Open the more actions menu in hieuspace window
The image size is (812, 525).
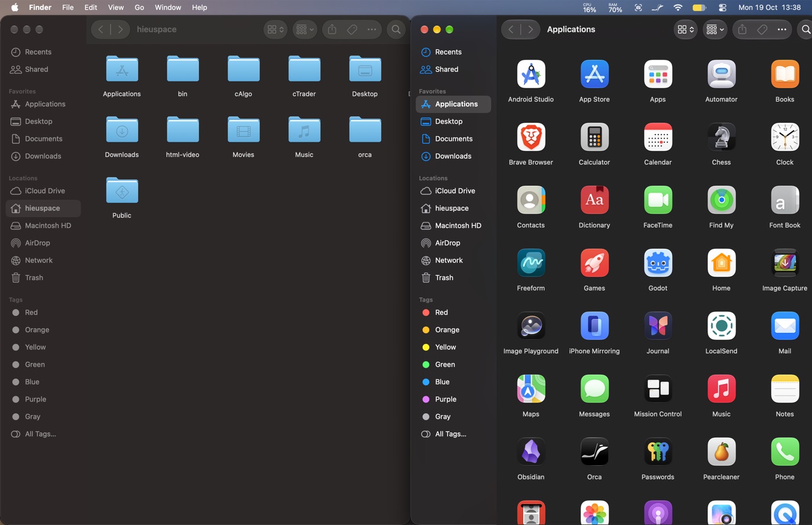coord(372,30)
